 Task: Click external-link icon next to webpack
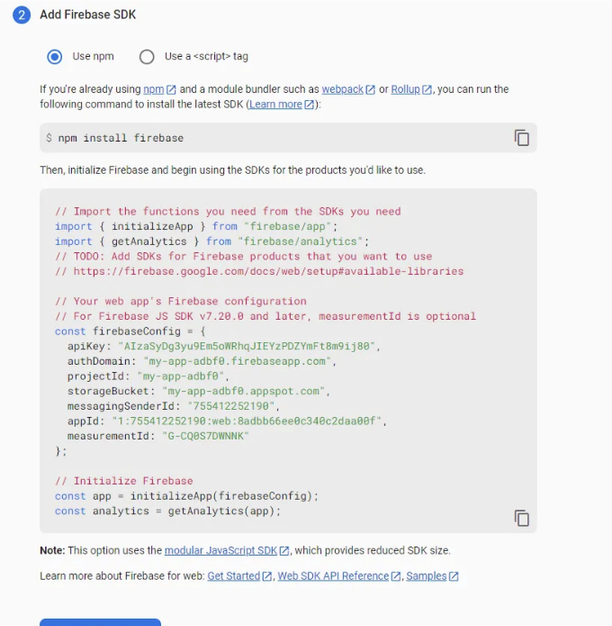point(370,89)
